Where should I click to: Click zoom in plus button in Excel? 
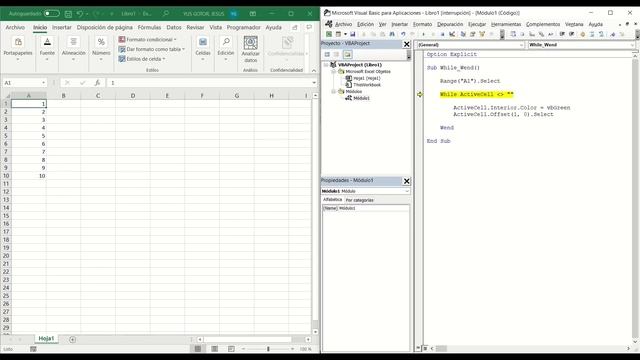point(293,349)
